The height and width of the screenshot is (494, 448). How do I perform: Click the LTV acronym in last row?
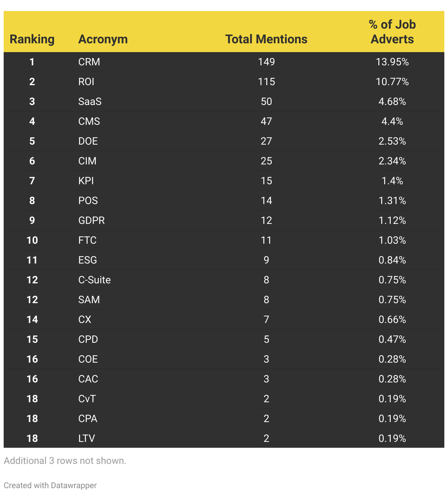click(x=87, y=438)
